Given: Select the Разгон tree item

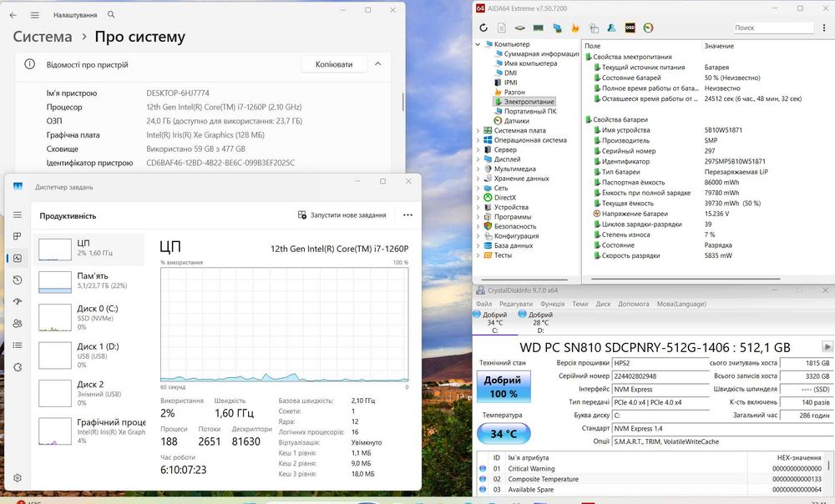Looking at the screenshot, I should pos(509,92).
